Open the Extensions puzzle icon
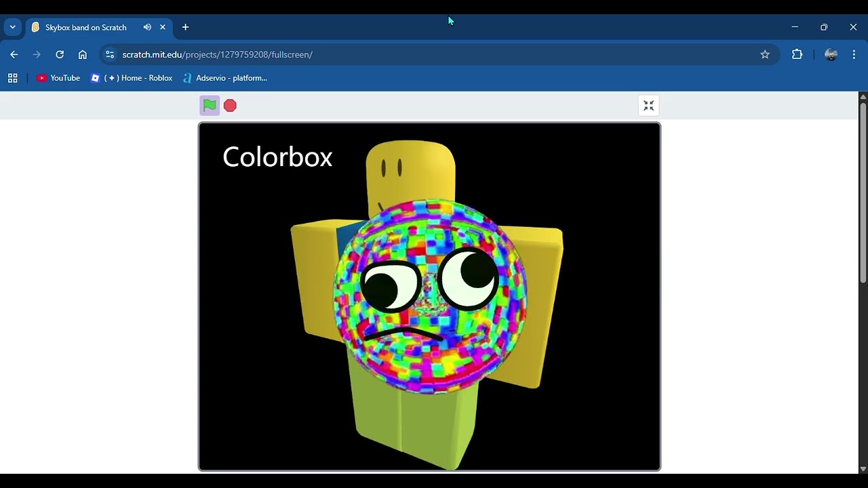This screenshot has width=868, height=488. (797, 54)
